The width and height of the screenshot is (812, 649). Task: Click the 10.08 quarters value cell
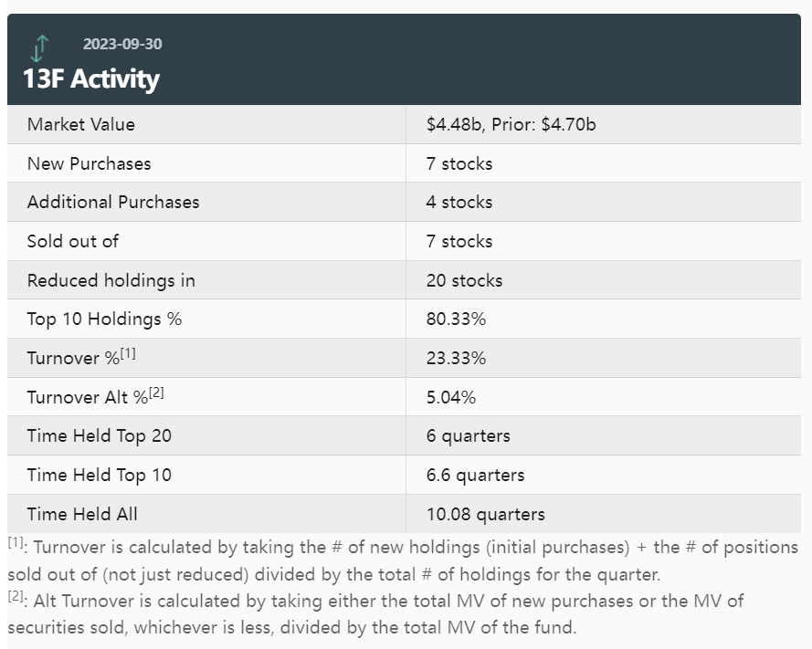pyautogui.click(x=485, y=514)
